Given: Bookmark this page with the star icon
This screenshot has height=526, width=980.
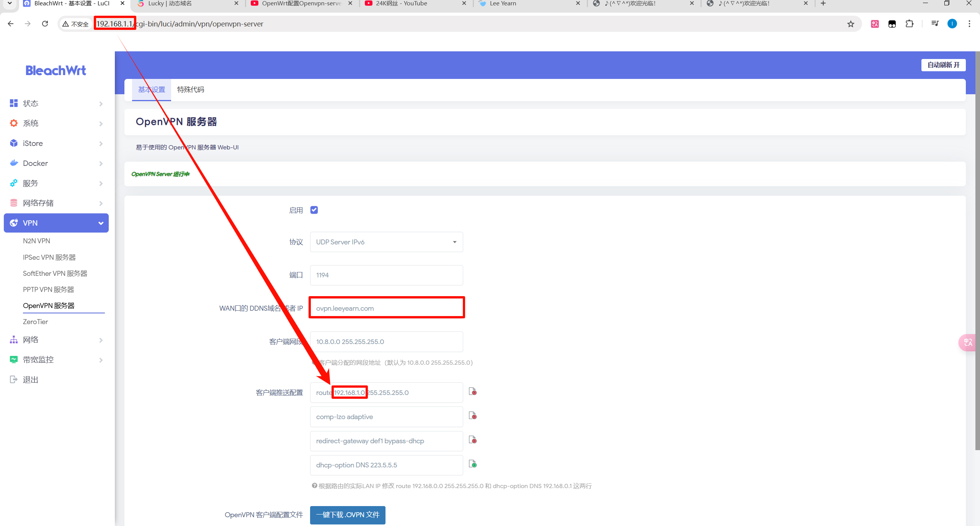Looking at the screenshot, I should point(851,24).
